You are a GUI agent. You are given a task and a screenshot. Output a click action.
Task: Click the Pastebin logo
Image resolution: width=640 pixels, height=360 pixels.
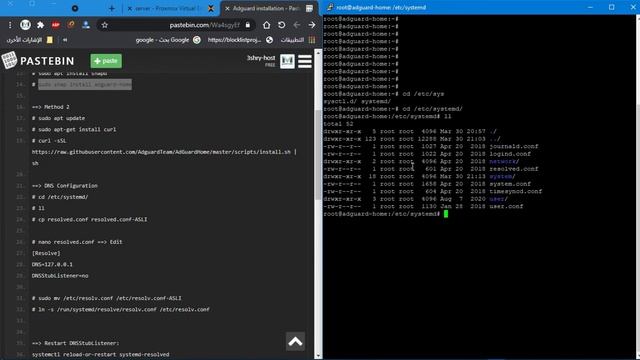click(x=38, y=60)
